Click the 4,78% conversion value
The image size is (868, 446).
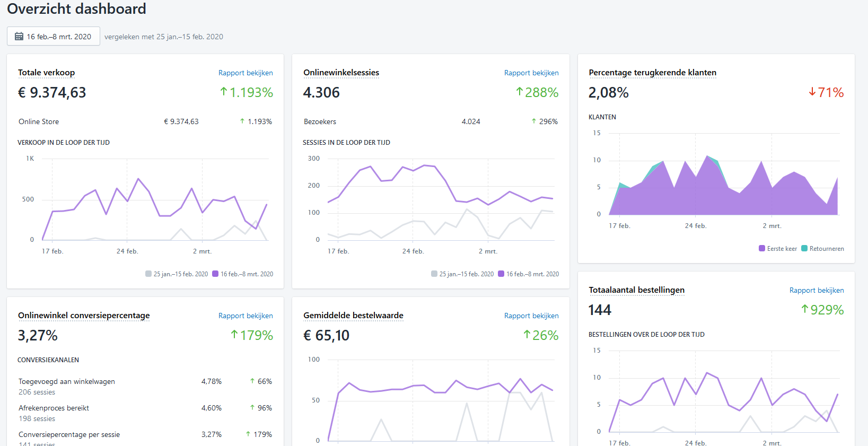point(212,381)
